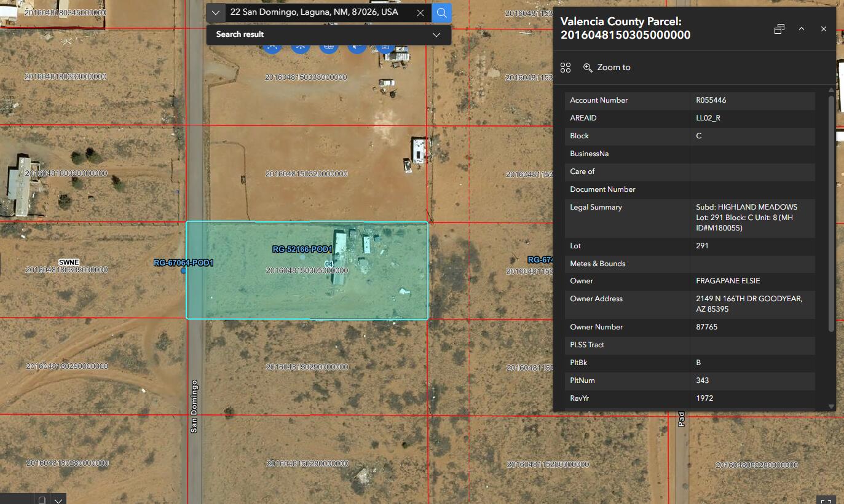Select parcel label 2016048150320000000 on map
This screenshot has width=844, height=504.
tap(307, 174)
